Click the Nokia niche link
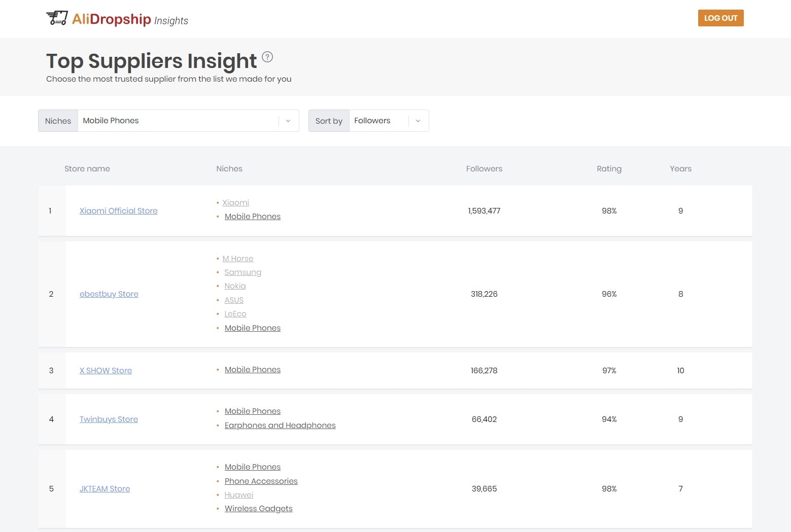This screenshot has height=532, width=791. pyautogui.click(x=235, y=286)
